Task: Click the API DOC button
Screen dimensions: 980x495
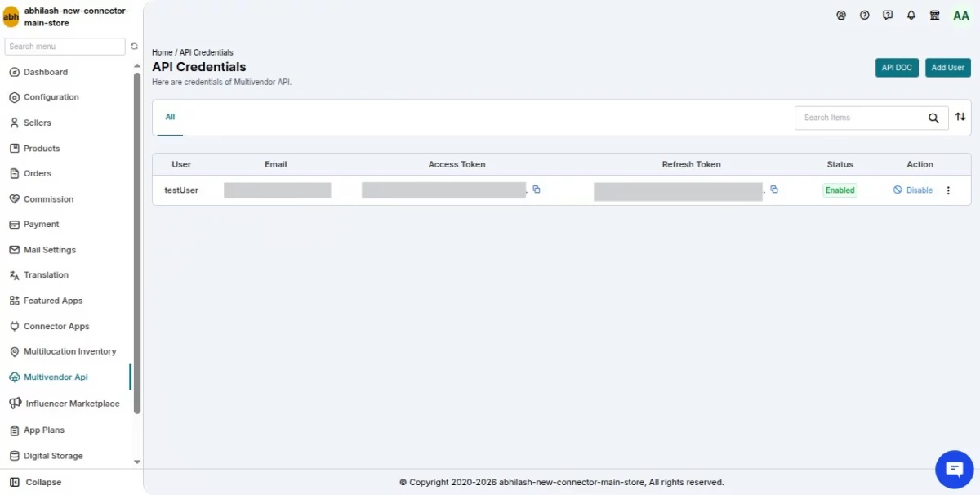Action: (x=897, y=68)
